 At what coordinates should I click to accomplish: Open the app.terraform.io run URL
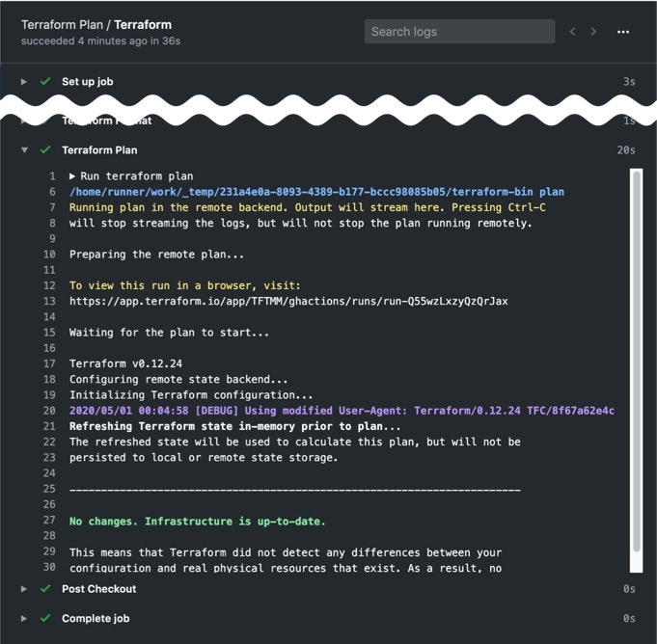click(288, 301)
